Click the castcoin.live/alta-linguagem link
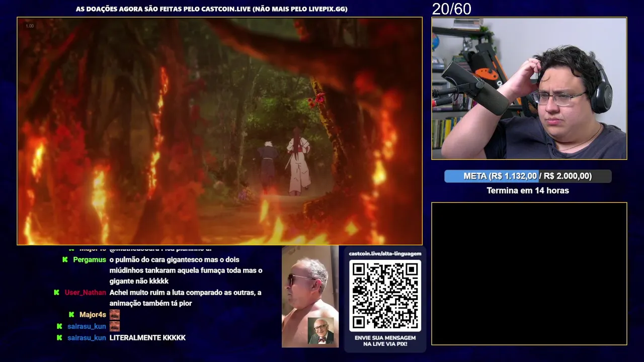This screenshot has width=644, height=362. tap(385, 254)
